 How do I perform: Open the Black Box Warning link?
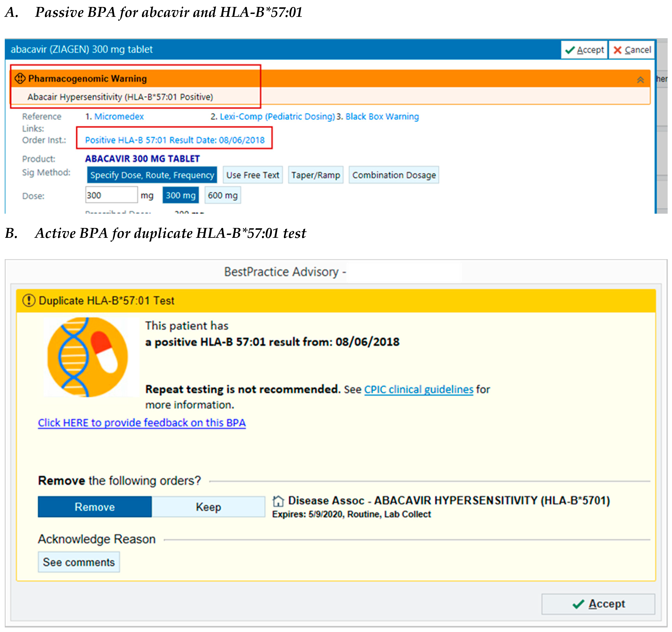[382, 117]
